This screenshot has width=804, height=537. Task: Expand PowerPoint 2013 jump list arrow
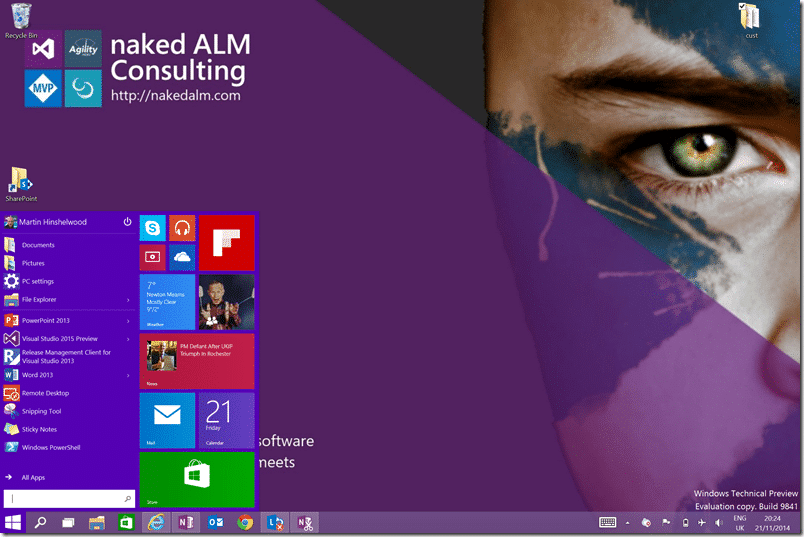(x=128, y=321)
